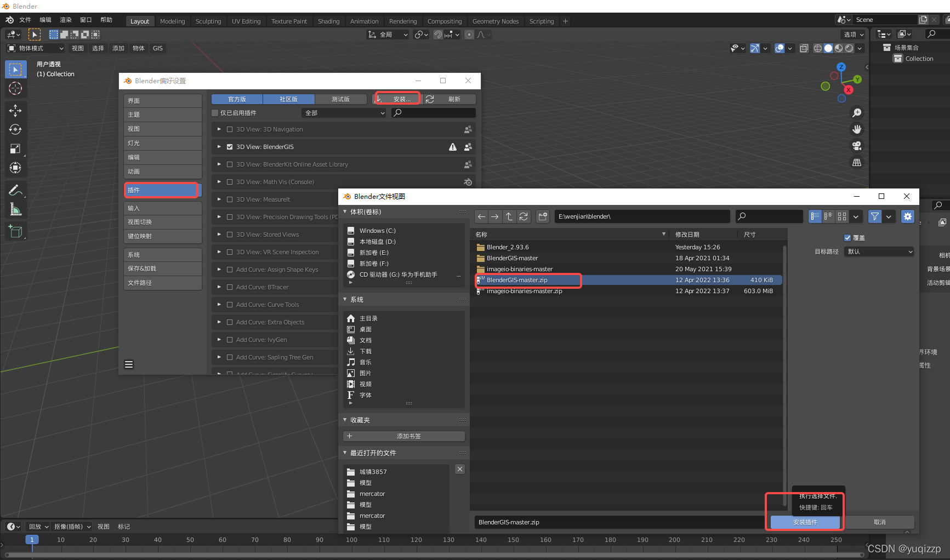
Task: Open preferences hamburger menu
Action: tap(129, 364)
